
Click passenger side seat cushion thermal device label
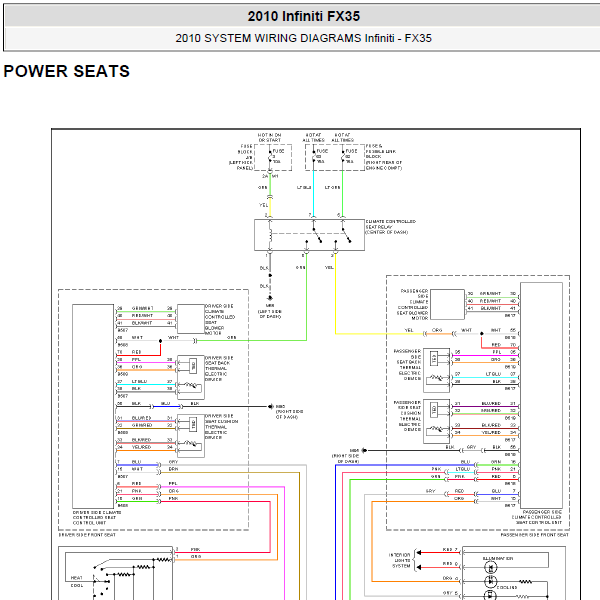coord(408,416)
